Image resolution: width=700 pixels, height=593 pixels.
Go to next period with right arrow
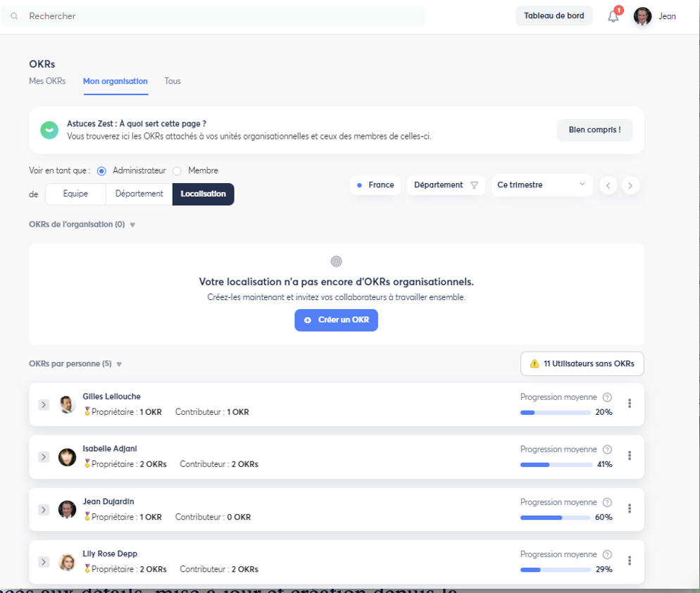(630, 185)
